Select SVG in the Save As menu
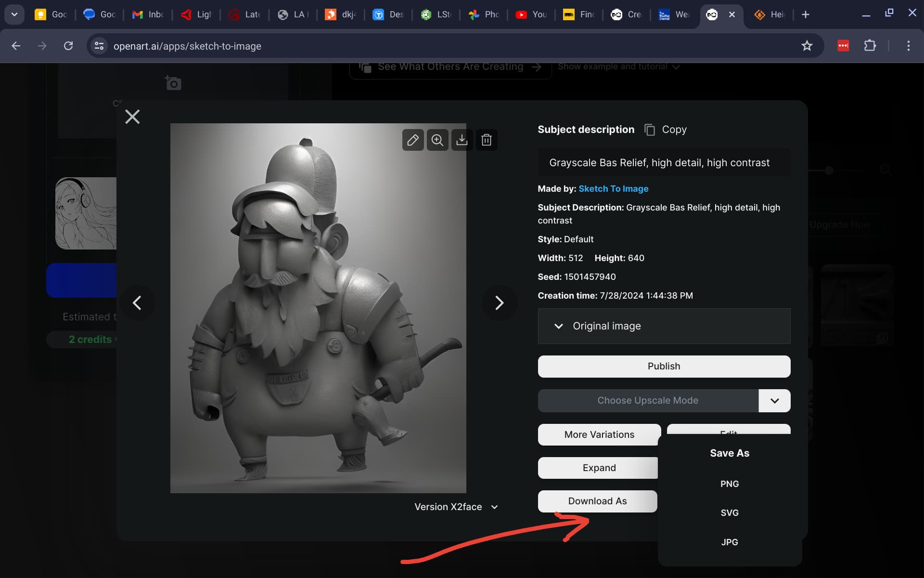Viewport: 924px width, 578px height. pos(730,513)
